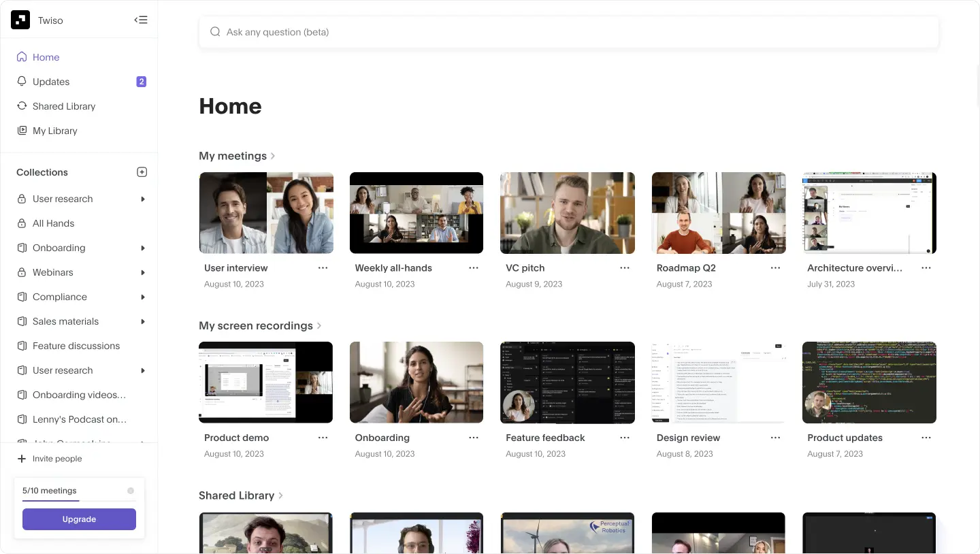Screen dimensions: 980x554
Task: Click the plus icon beside Invite people
Action: [22, 459]
